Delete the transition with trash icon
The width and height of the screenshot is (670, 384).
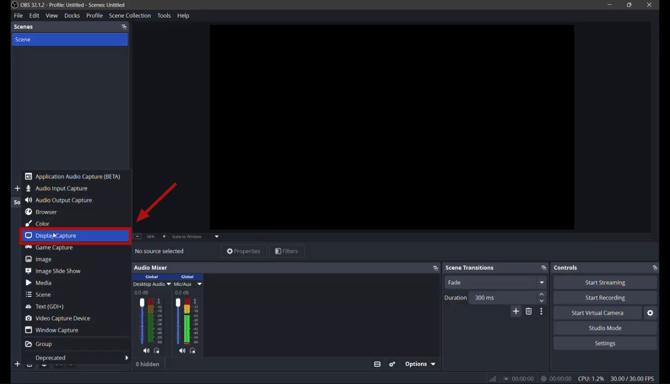tap(529, 311)
